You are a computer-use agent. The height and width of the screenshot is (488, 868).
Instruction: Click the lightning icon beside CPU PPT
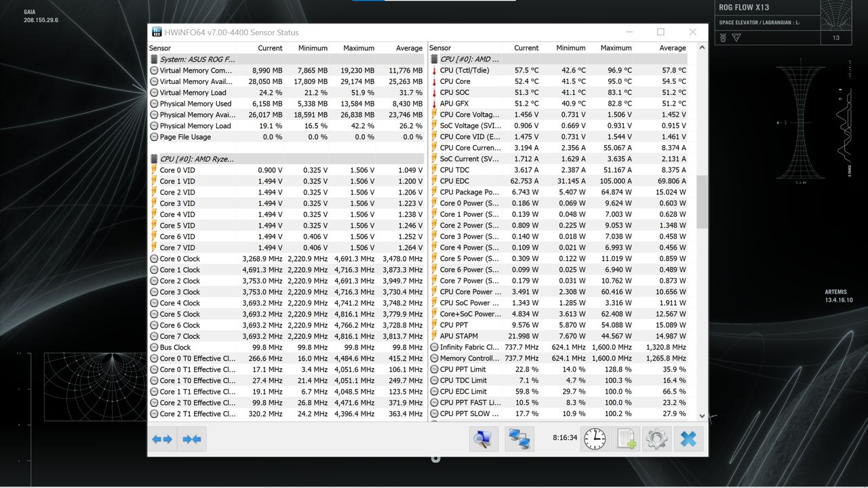[x=435, y=325]
